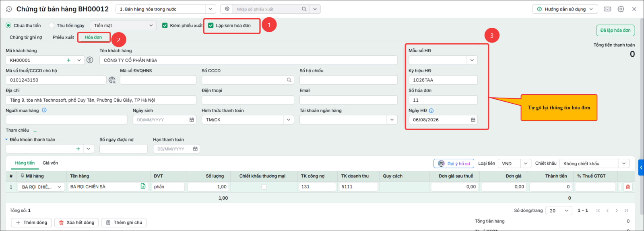Click TK doanh thu cell 5111
Screen dimensions: 644x231
(x=358, y=187)
